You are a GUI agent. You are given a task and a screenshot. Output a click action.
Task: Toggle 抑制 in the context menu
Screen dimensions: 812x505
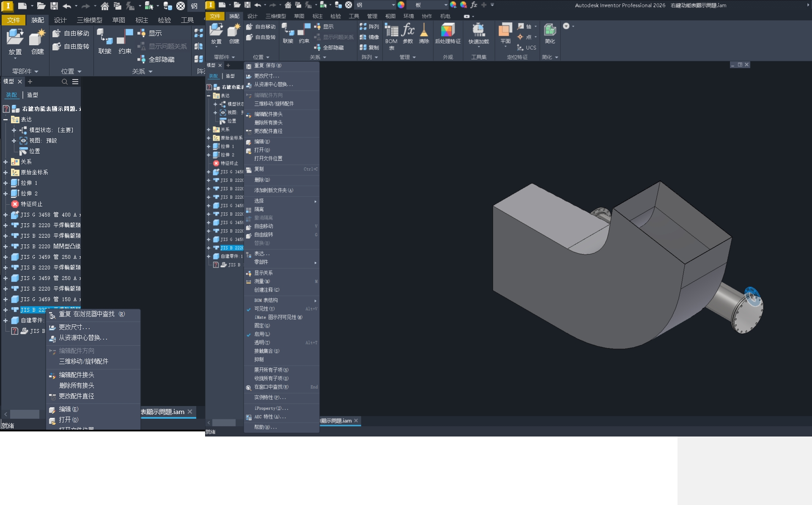(x=281, y=360)
